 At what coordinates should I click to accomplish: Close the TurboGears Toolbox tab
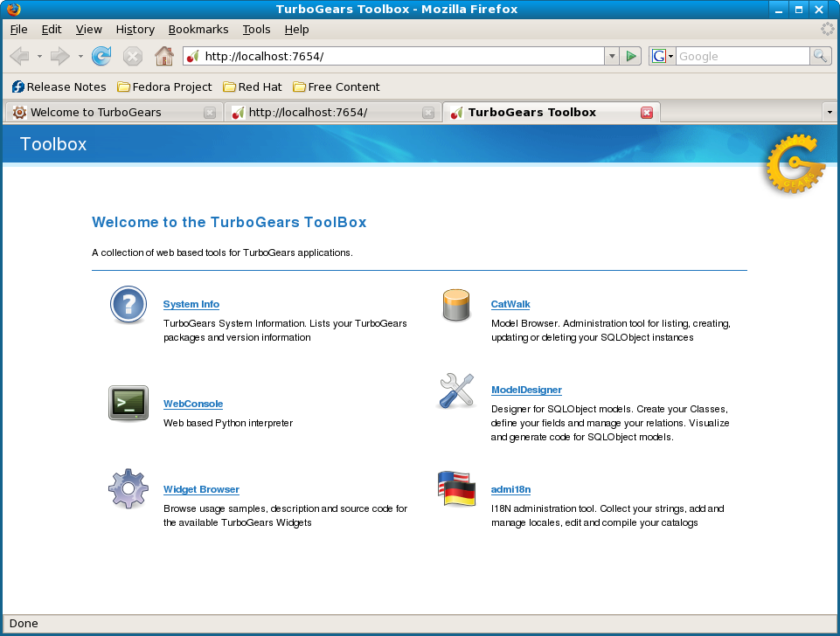647,113
